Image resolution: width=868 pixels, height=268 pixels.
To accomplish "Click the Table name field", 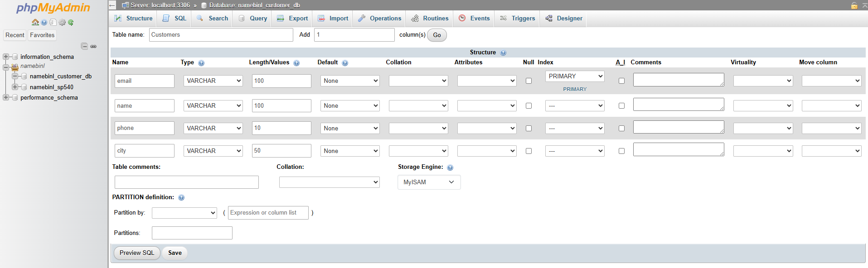I will click(221, 35).
